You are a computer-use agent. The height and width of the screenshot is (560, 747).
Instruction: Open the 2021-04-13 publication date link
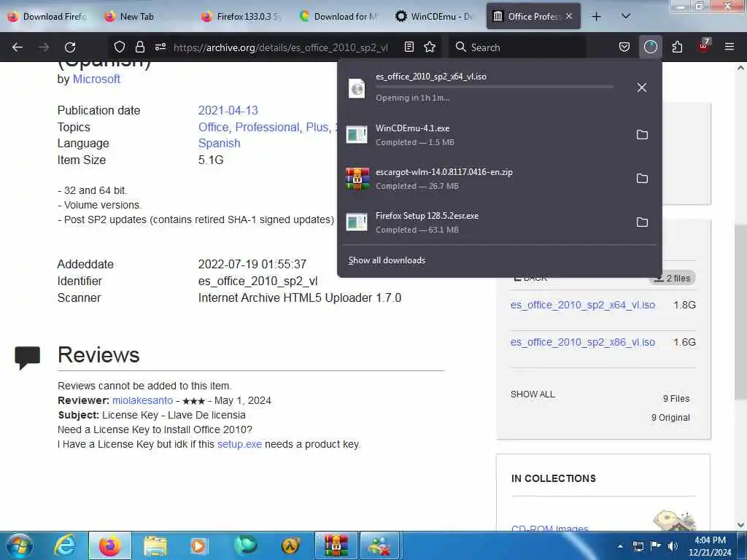[228, 111]
